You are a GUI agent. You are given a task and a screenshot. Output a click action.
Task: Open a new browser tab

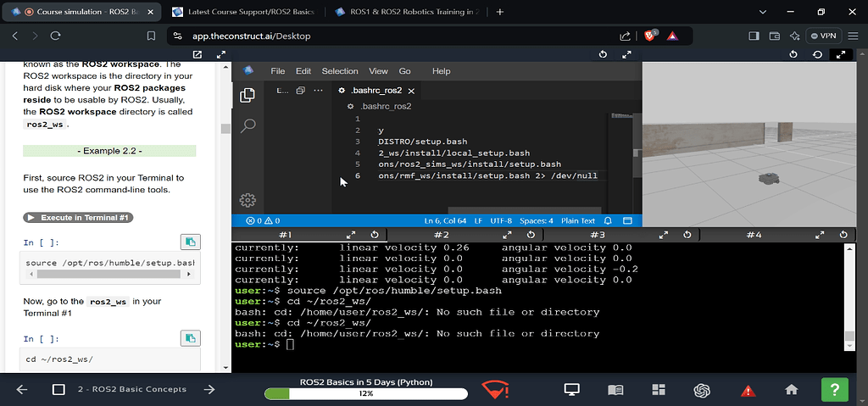click(x=500, y=12)
